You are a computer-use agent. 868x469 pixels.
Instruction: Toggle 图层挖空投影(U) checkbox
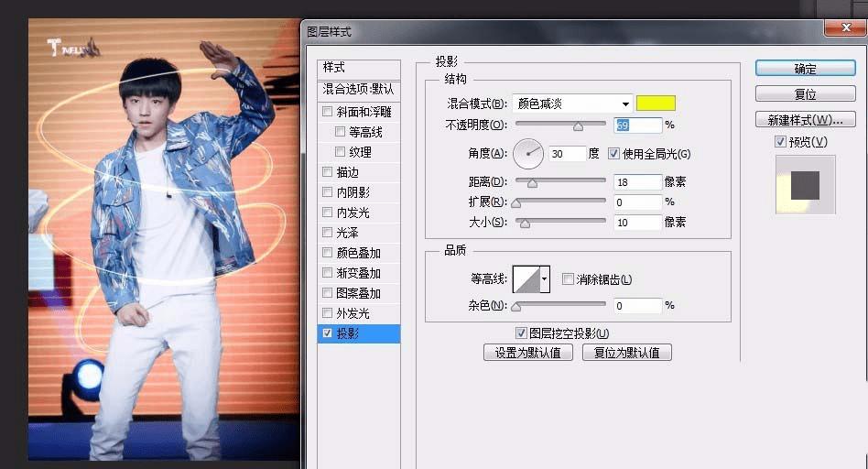click(521, 333)
